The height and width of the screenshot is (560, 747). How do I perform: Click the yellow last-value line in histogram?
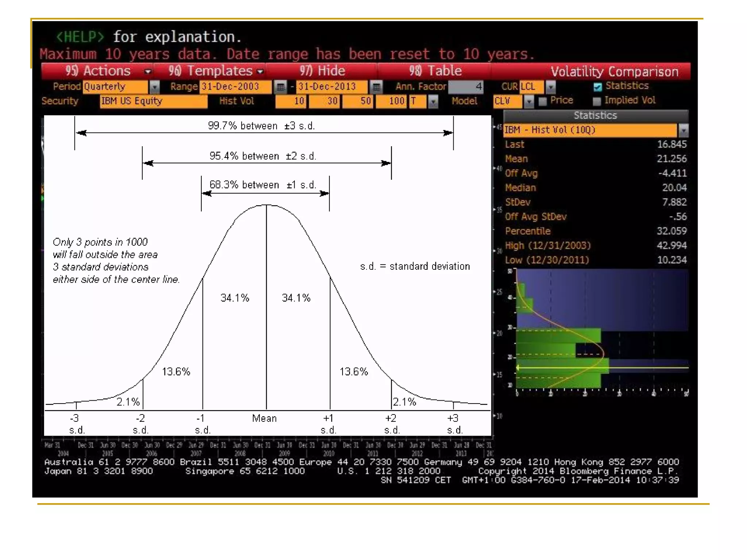tap(642, 367)
